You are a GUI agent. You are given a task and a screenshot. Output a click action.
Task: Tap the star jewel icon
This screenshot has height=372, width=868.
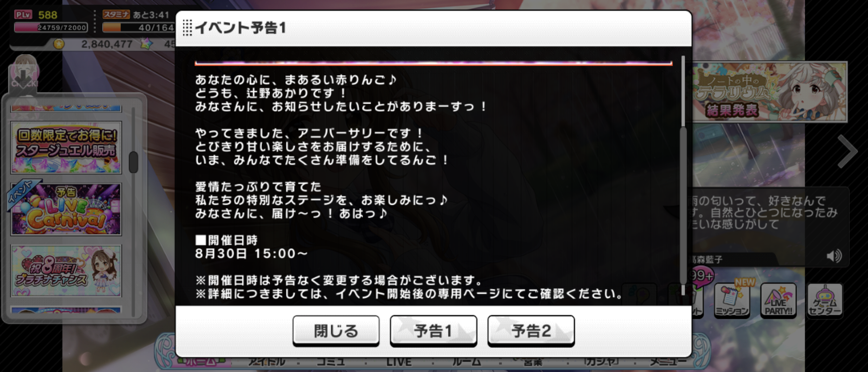tap(146, 44)
